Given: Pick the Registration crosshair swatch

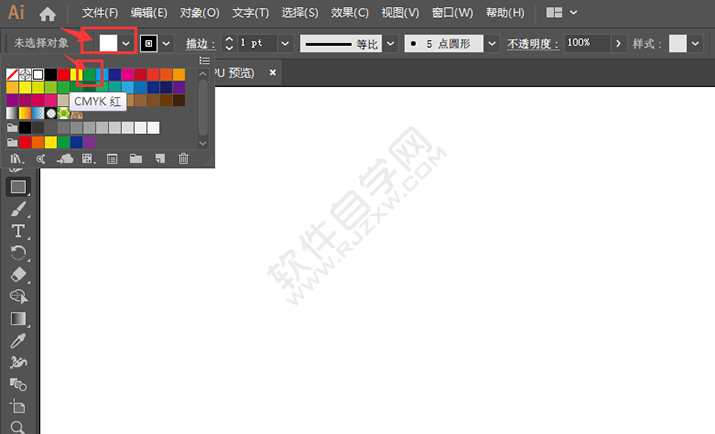Looking at the screenshot, I should pyautogui.click(x=25, y=75).
